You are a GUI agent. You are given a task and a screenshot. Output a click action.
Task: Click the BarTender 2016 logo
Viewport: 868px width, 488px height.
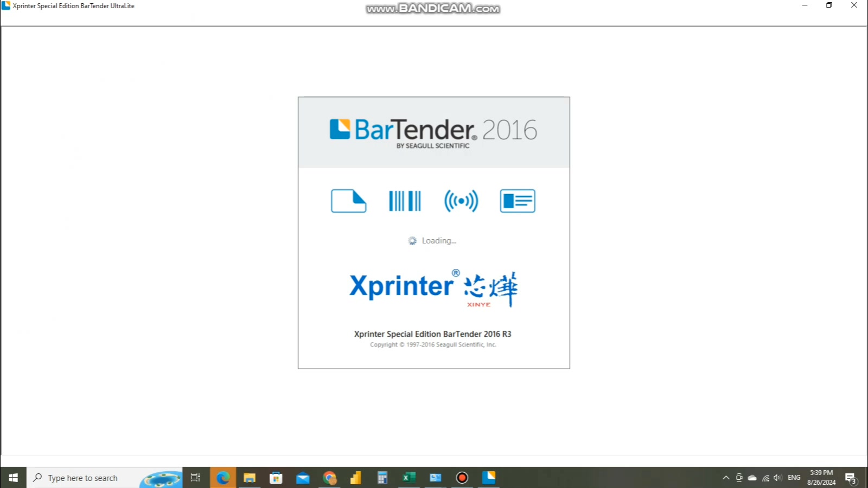433,133
